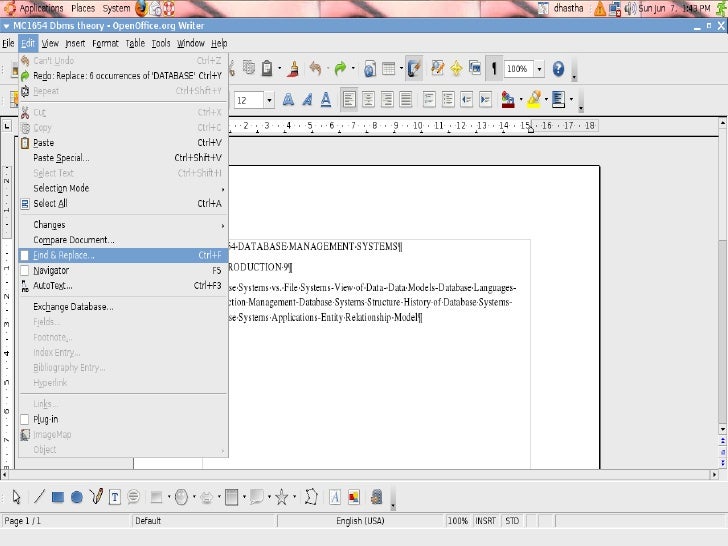The width and height of the screenshot is (728, 546).
Task: Click the Centered alignment icon
Action: pos(368,99)
